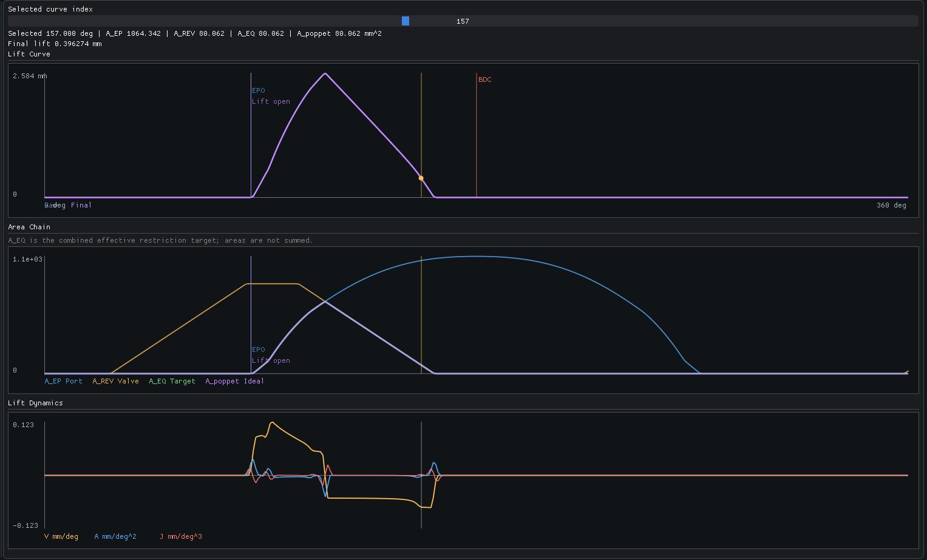The height and width of the screenshot is (560, 927).
Task: Select the 'Lift Dynamics' section header
Action: (x=35, y=403)
